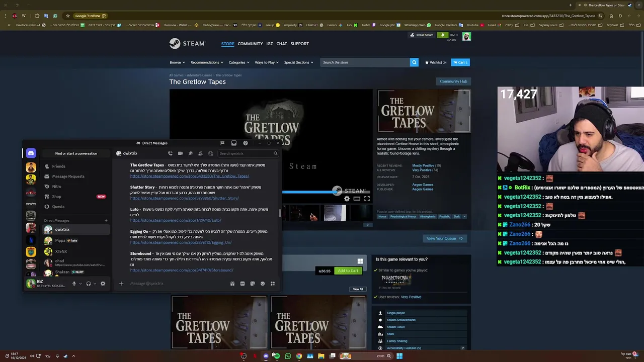Click next arrow under Steam screenshot thumbnails
Screen dimensions: 644x362
tap(368, 225)
